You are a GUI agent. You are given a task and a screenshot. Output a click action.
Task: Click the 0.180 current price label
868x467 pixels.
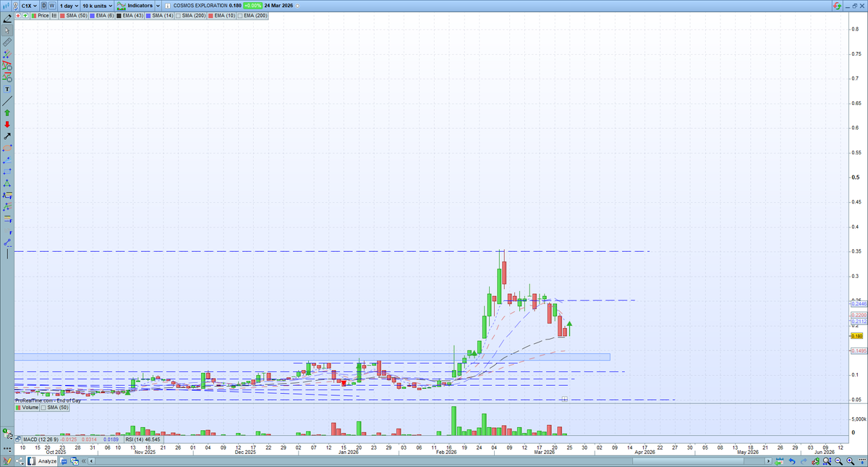point(856,336)
